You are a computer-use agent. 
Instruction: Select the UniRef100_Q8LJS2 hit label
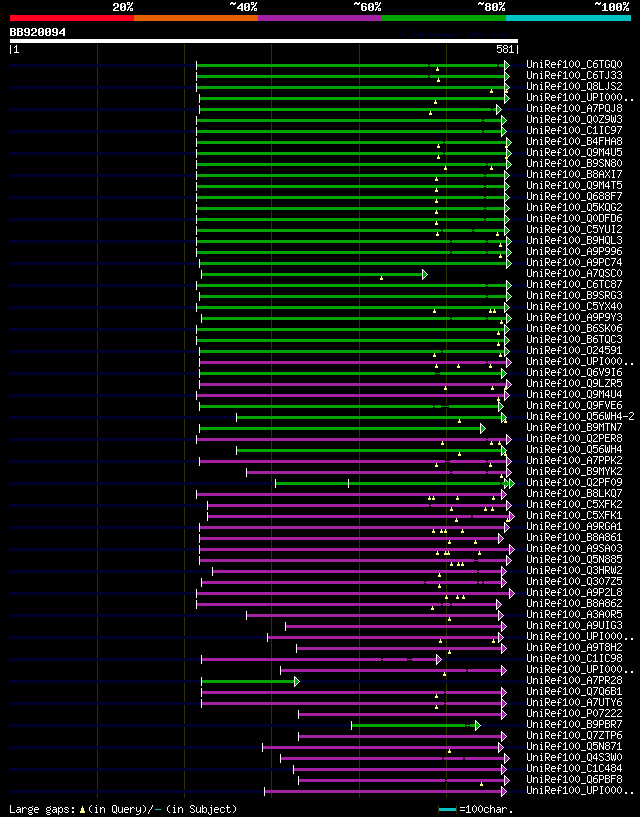coord(574,86)
